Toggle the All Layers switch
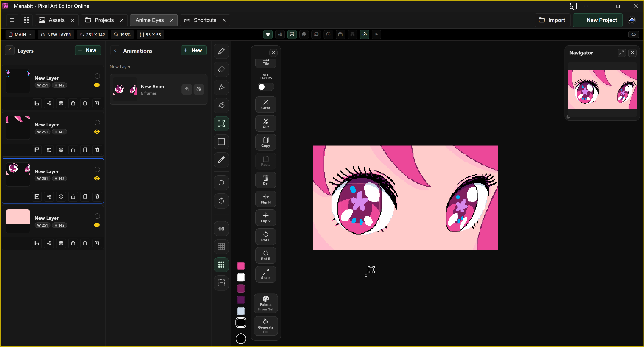 (x=265, y=87)
